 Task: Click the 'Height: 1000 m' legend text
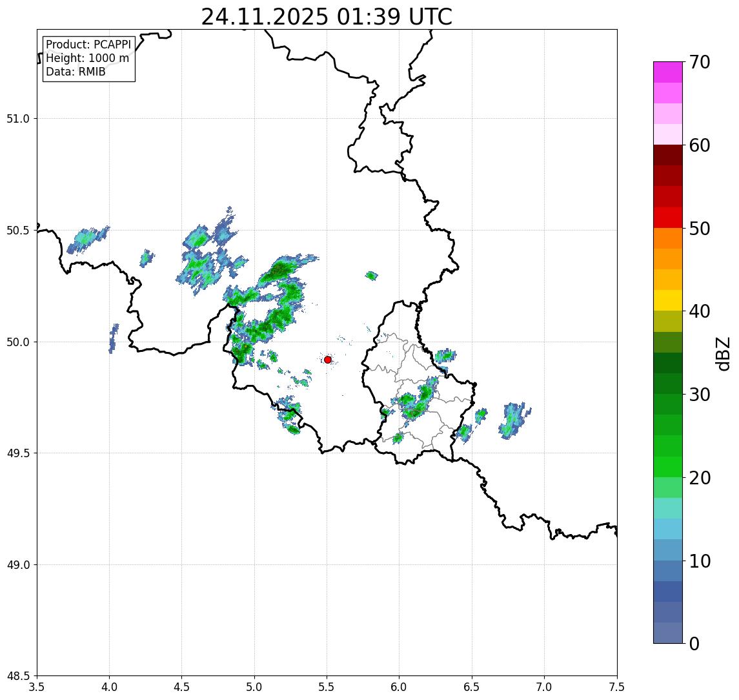(87, 58)
